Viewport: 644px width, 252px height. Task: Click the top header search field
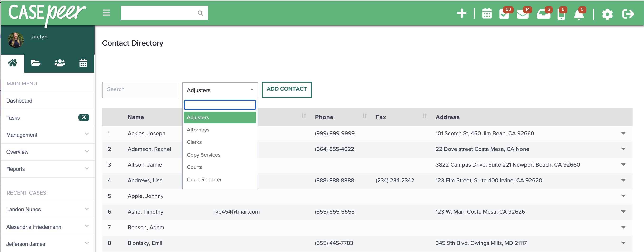point(164,13)
